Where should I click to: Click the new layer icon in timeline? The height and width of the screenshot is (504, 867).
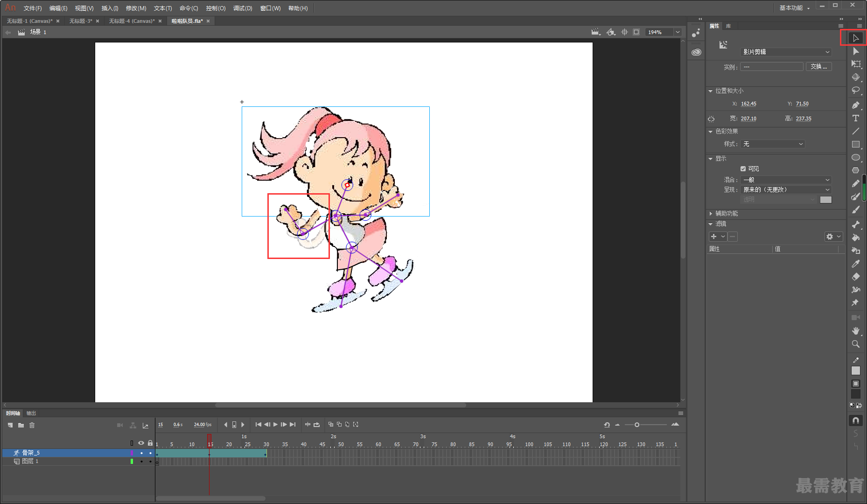tap(10, 425)
